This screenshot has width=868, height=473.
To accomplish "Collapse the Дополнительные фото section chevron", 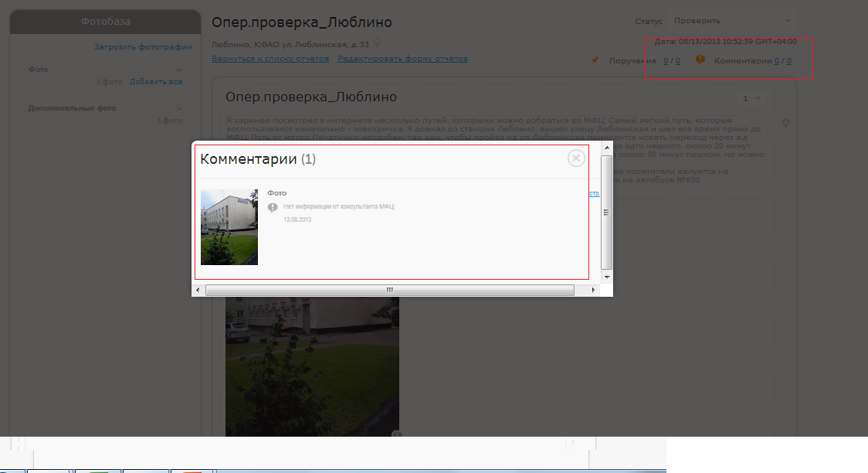I will (x=179, y=109).
